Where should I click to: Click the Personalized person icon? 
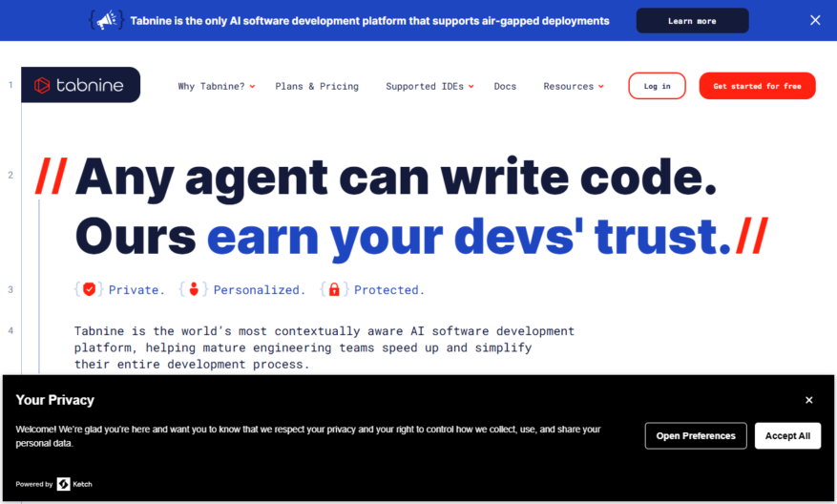pos(194,289)
